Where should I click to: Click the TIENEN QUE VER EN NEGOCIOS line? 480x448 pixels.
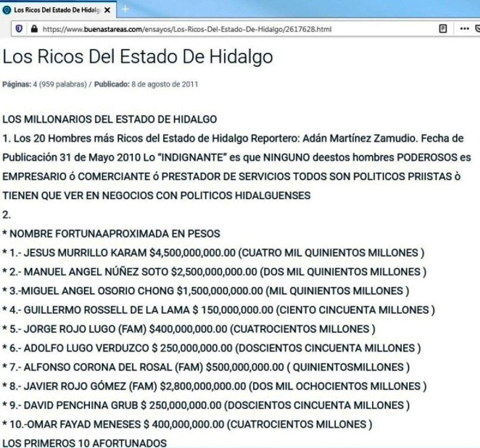[157, 195]
